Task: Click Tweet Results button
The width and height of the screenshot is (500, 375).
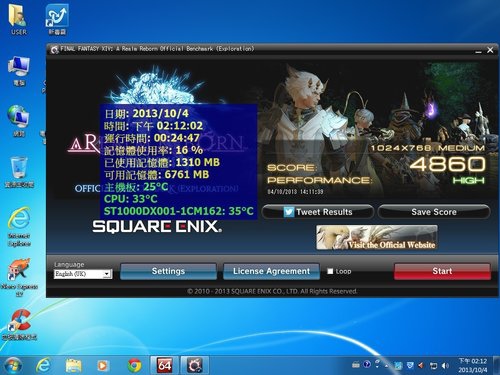Action: coord(318,212)
